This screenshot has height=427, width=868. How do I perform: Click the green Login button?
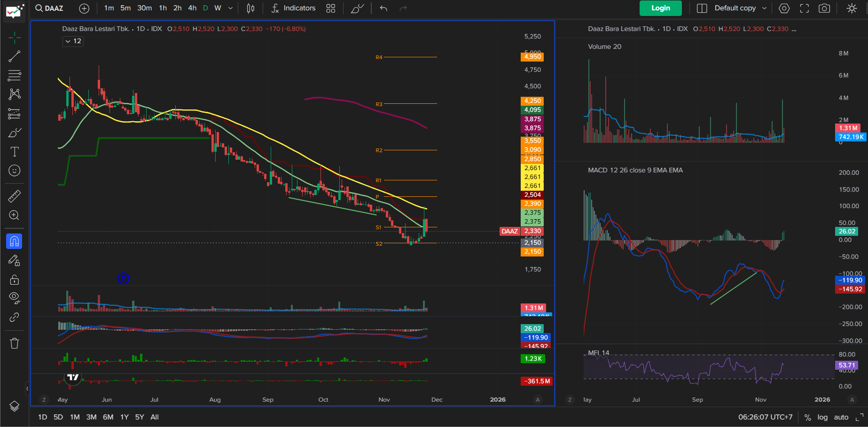(x=660, y=8)
